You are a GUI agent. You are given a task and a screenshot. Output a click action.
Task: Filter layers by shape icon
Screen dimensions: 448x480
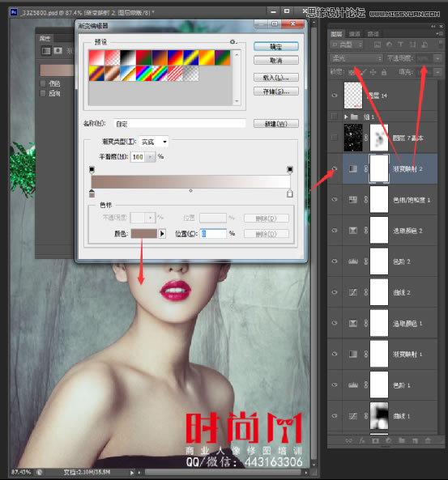click(412, 45)
